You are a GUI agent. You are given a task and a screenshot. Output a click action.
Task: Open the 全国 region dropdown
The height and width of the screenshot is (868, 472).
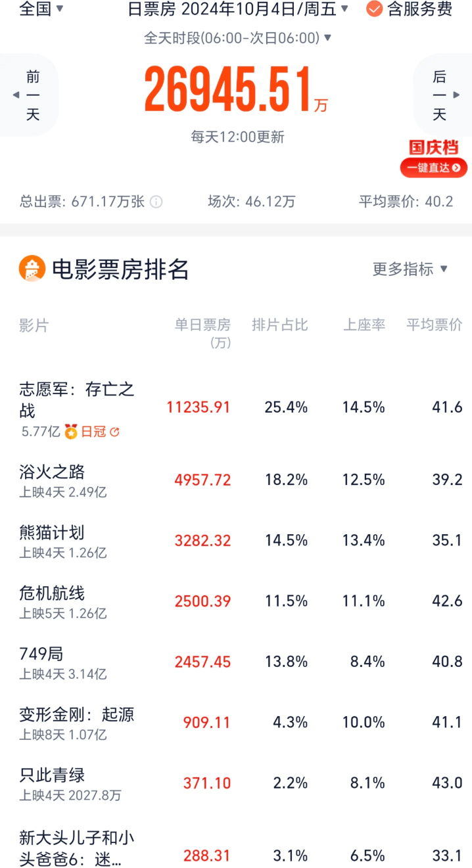[42, 9]
